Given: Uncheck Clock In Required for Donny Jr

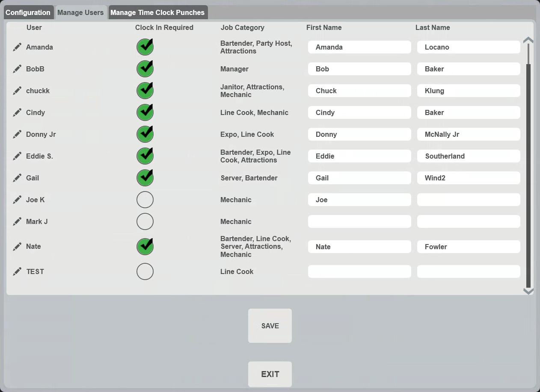Looking at the screenshot, I should [x=145, y=134].
